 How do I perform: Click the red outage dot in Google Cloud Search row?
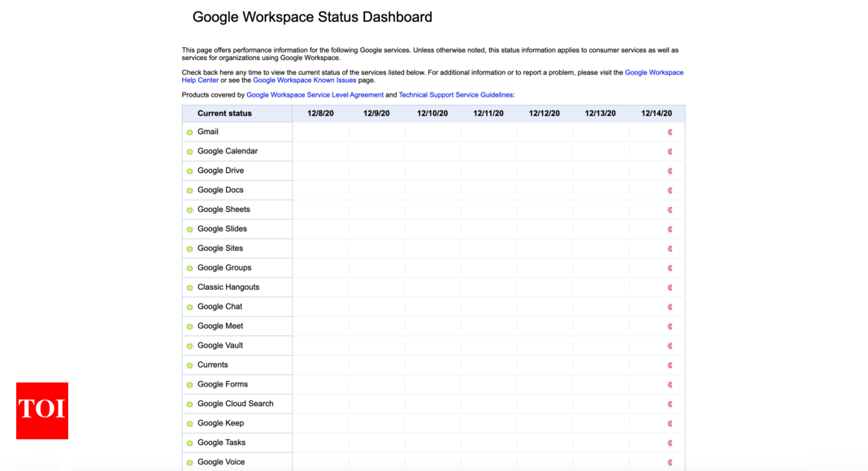(670, 404)
